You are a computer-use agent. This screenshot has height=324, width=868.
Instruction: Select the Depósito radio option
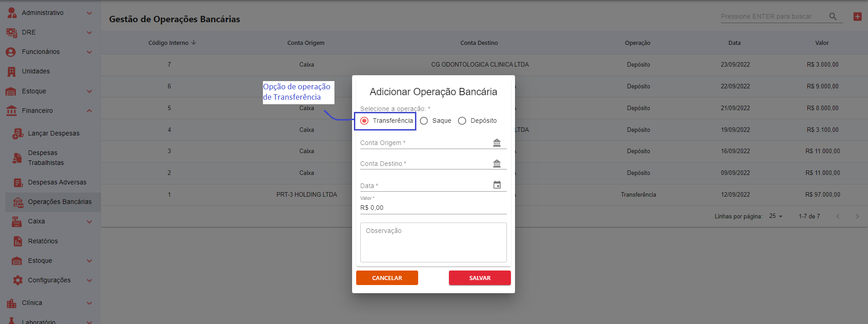point(462,121)
